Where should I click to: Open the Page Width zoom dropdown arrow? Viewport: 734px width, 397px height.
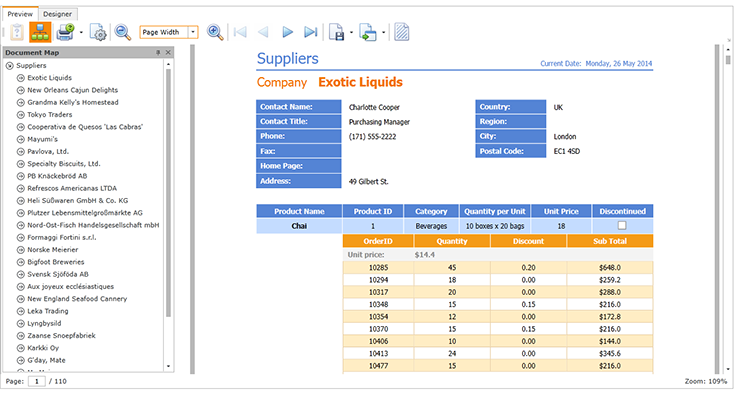click(193, 32)
